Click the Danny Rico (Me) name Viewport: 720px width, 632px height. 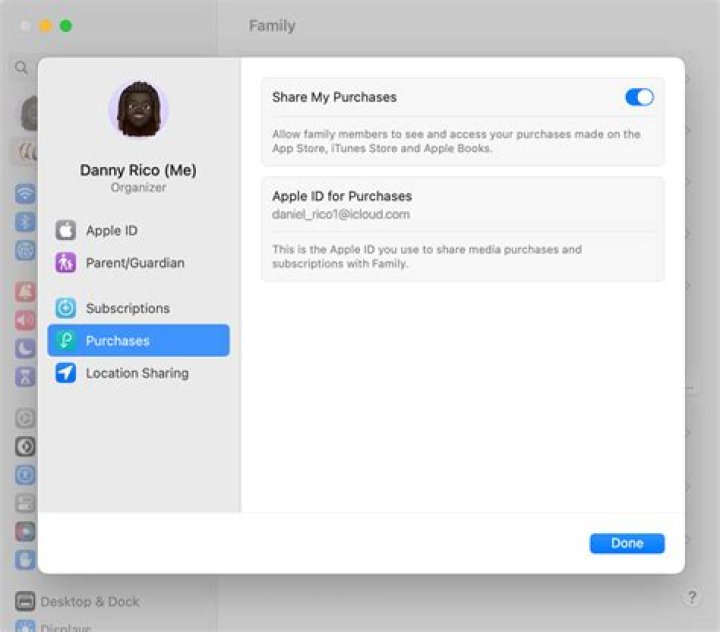(138, 170)
